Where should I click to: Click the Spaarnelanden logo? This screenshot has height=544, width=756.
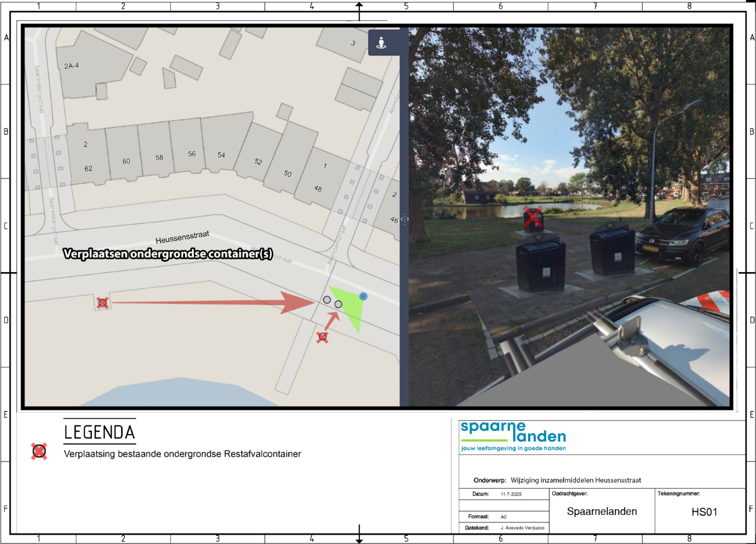[513, 436]
